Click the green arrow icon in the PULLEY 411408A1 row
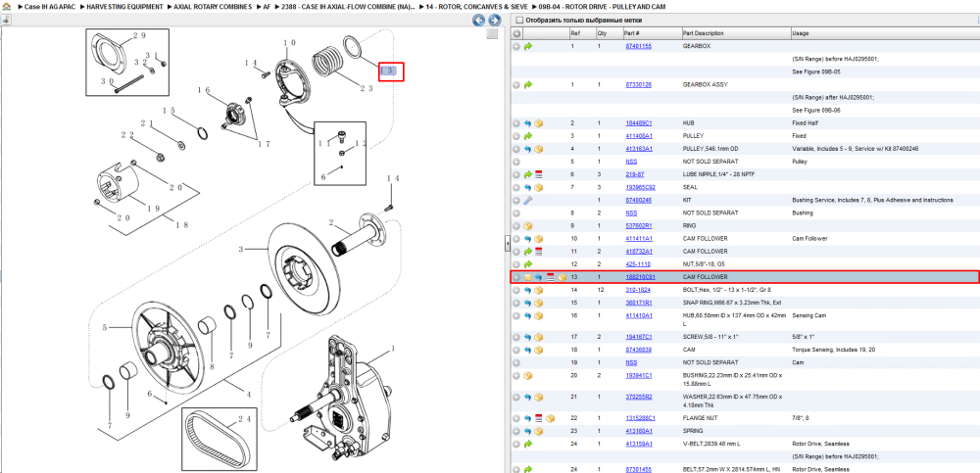Screen dimensions: 980x473 pos(527,135)
